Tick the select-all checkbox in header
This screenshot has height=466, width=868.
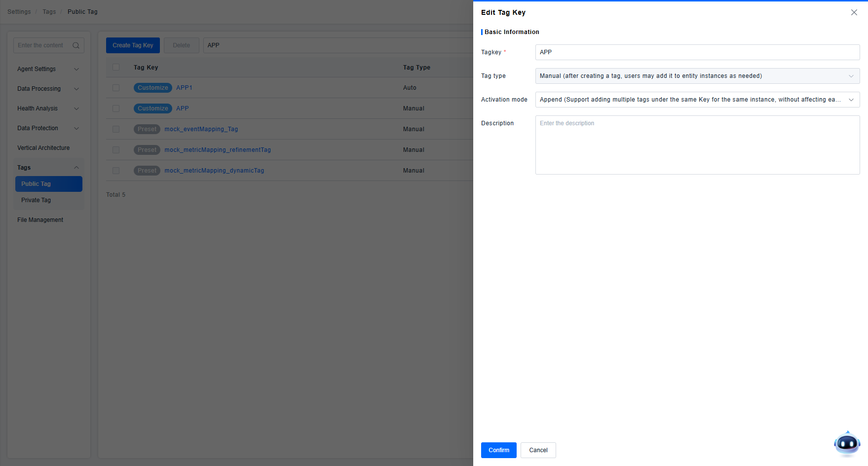[116, 67]
